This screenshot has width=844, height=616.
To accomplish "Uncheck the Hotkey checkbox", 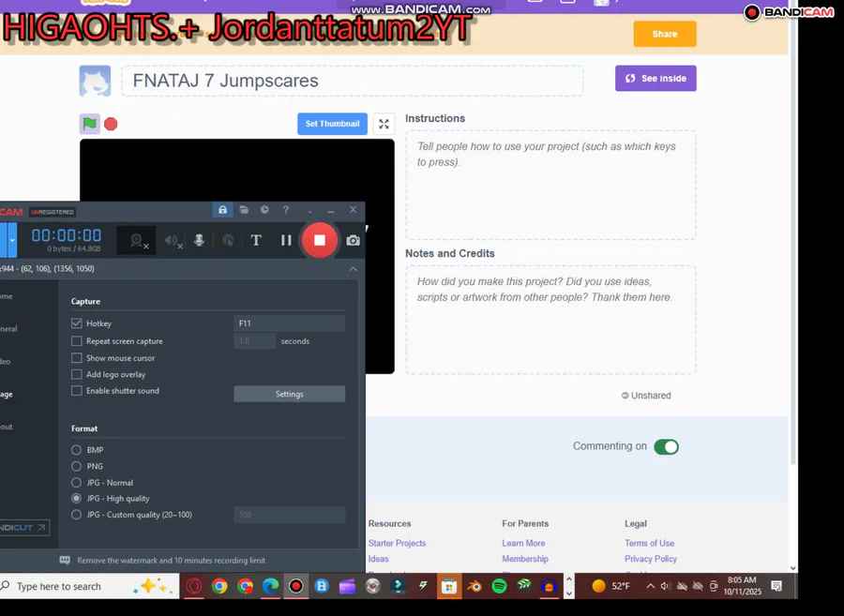I will coord(77,323).
